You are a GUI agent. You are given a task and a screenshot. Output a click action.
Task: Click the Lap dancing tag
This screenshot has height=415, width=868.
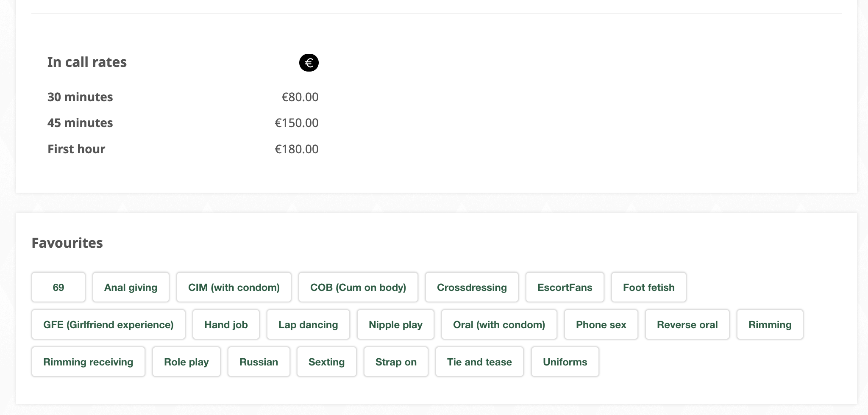click(308, 324)
